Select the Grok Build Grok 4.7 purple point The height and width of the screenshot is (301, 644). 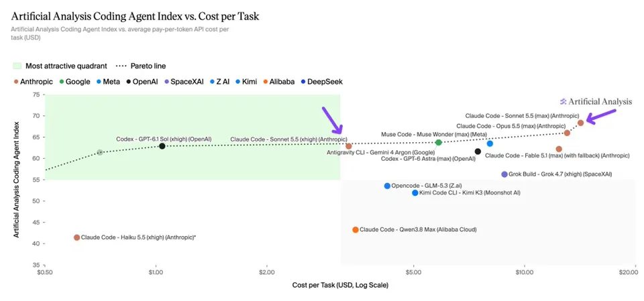(504, 174)
